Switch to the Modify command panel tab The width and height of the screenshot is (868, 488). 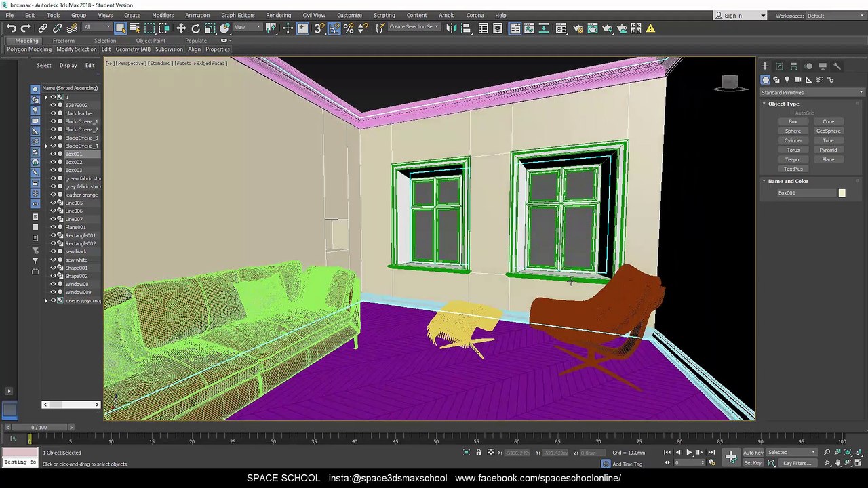point(779,66)
